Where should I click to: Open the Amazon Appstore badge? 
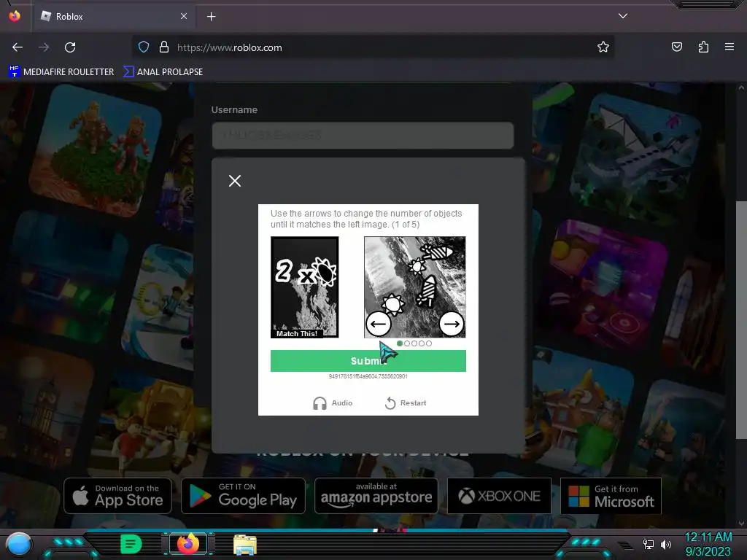(376, 496)
